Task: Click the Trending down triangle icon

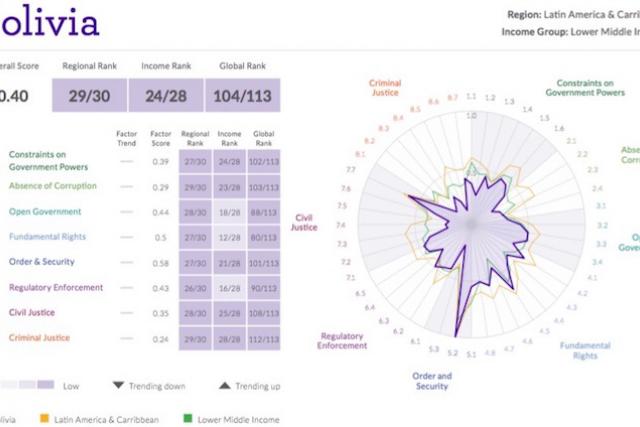Action: [x=118, y=385]
